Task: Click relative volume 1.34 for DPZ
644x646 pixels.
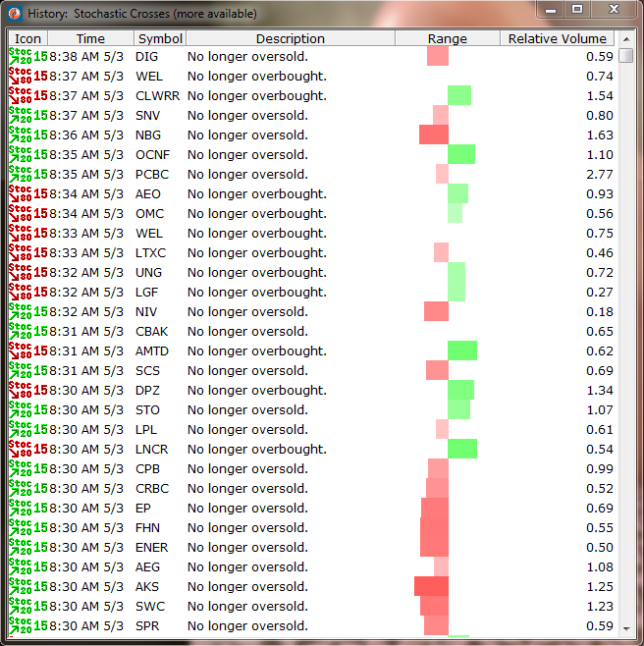Action: click(x=600, y=390)
